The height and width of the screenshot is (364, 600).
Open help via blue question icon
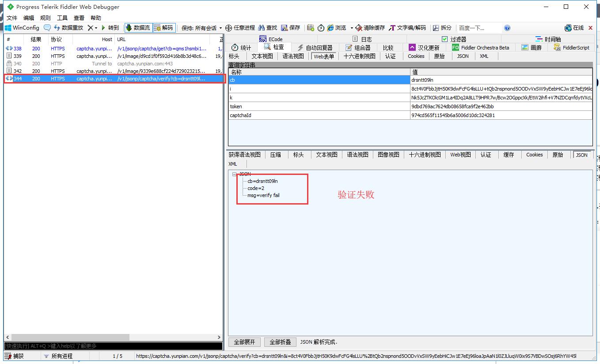point(507,28)
